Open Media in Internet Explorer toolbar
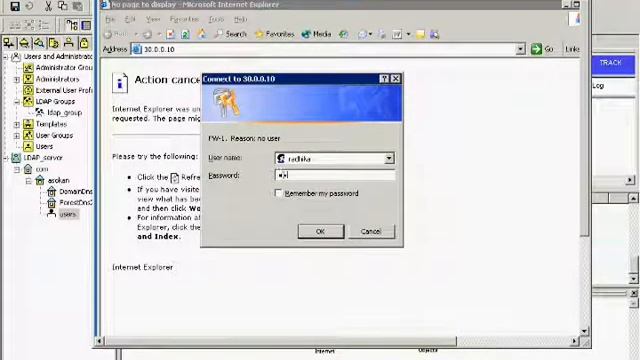640x360 pixels. [316, 34]
